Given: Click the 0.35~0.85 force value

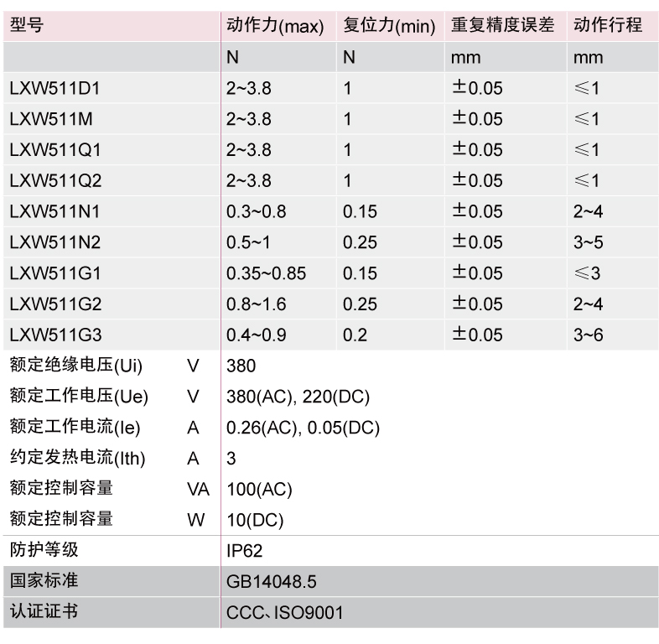Looking at the screenshot, I should [x=266, y=273].
